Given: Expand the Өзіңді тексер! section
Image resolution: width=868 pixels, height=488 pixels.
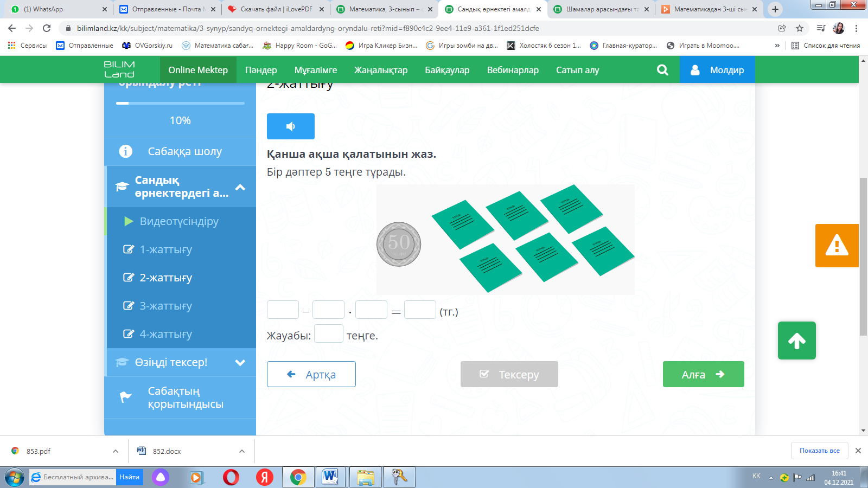Looking at the screenshot, I should click(x=240, y=362).
